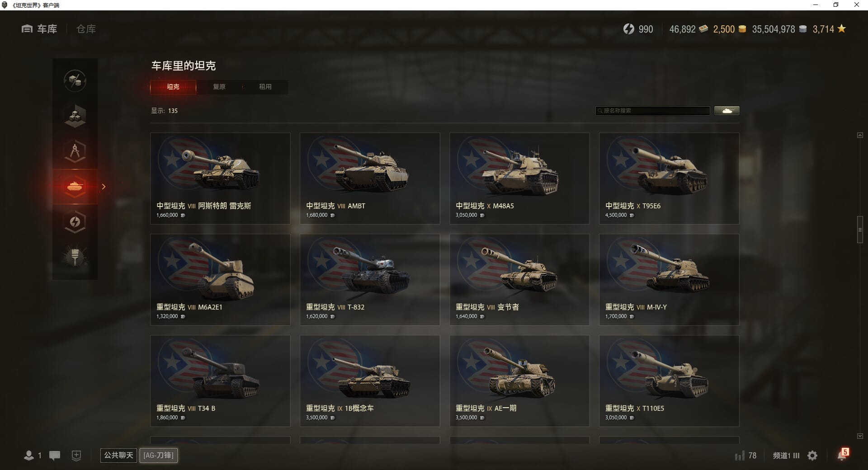Click scrollbar up arrow of tank list
868x470 pixels.
point(860,135)
